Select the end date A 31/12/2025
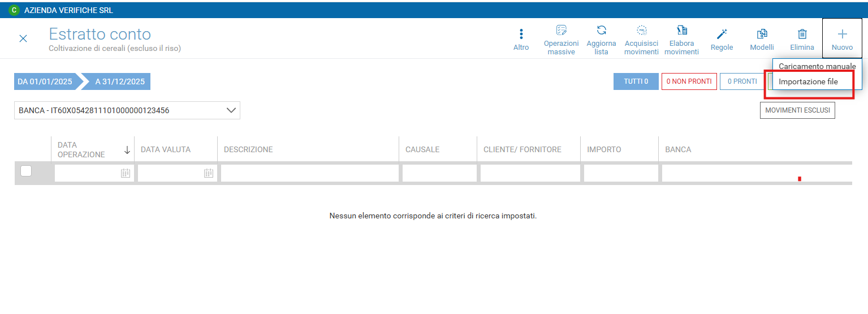The width and height of the screenshot is (868, 314). [119, 81]
